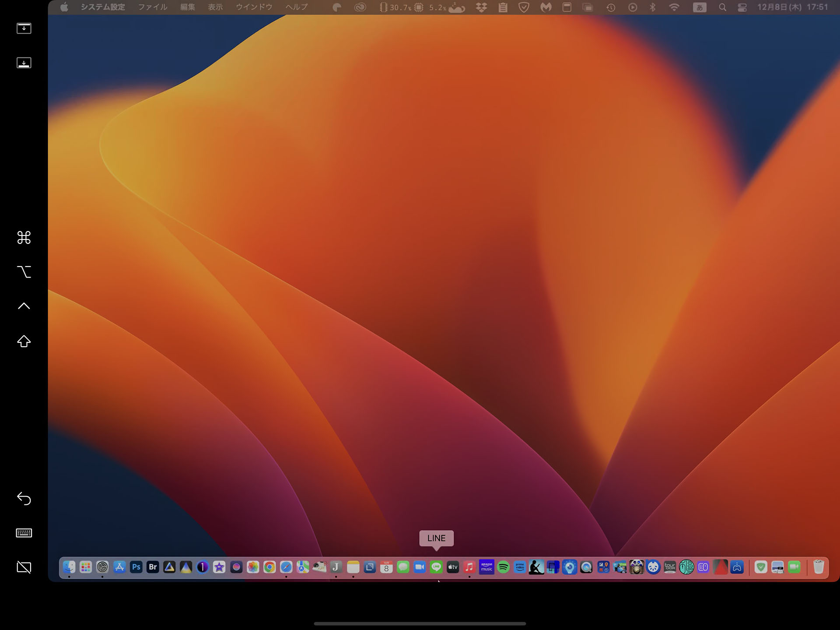Open Adobe Bridge from the Dock
Viewport: 840px width, 630px height.
[x=153, y=567]
